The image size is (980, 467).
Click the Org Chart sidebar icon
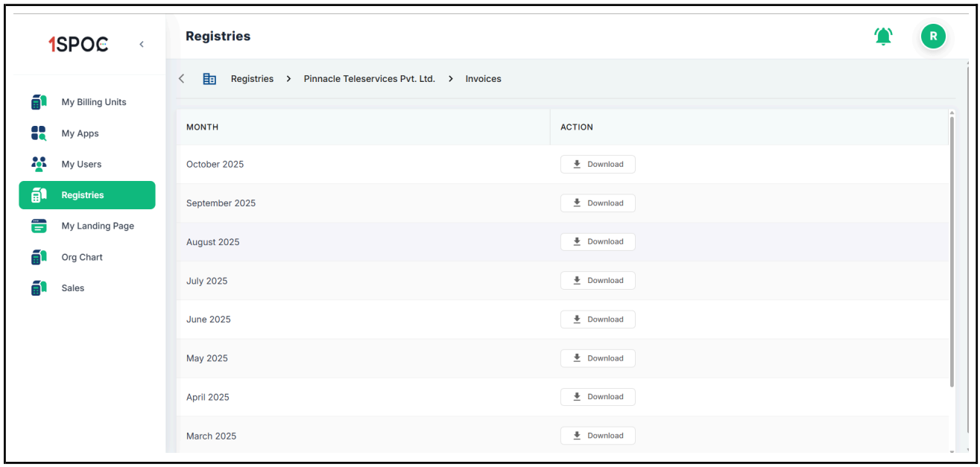coord(39,257)
